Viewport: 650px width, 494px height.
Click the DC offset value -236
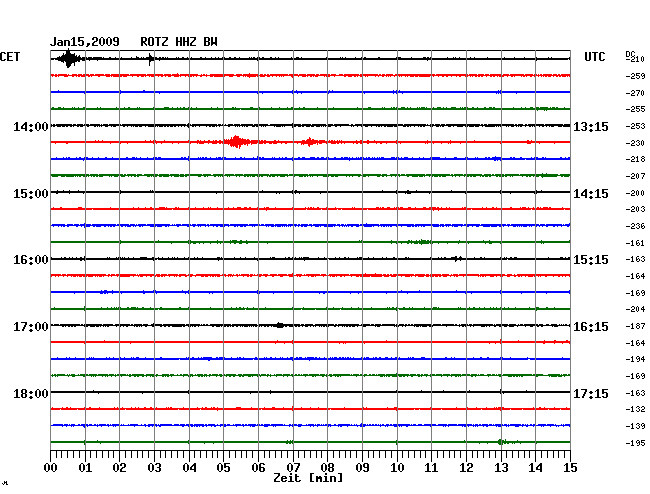(635, 226)
